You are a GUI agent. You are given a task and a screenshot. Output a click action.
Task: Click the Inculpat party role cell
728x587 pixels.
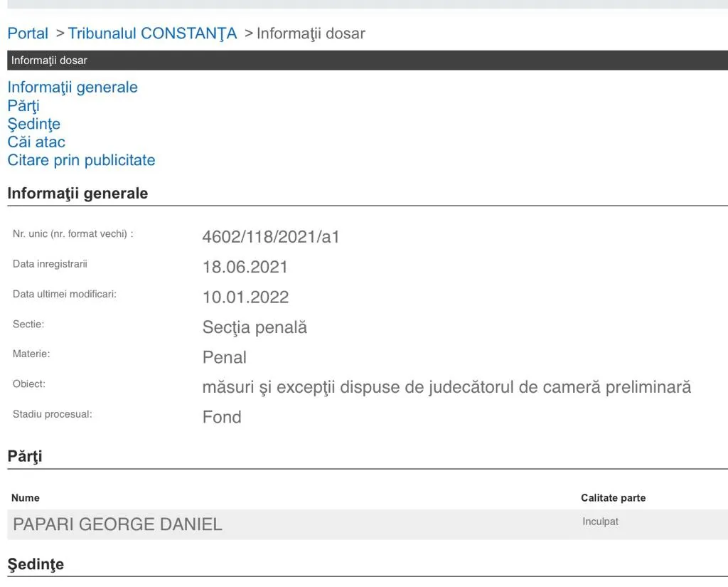click(600, 522)
